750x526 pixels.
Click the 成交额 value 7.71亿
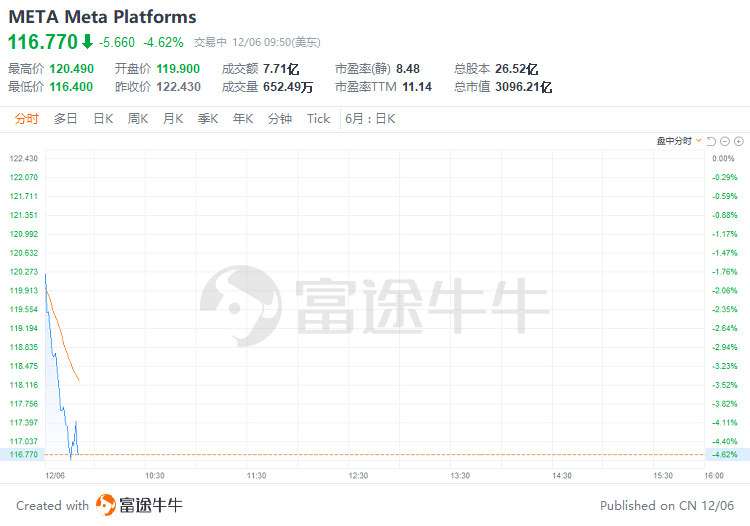tap(281, 69)
